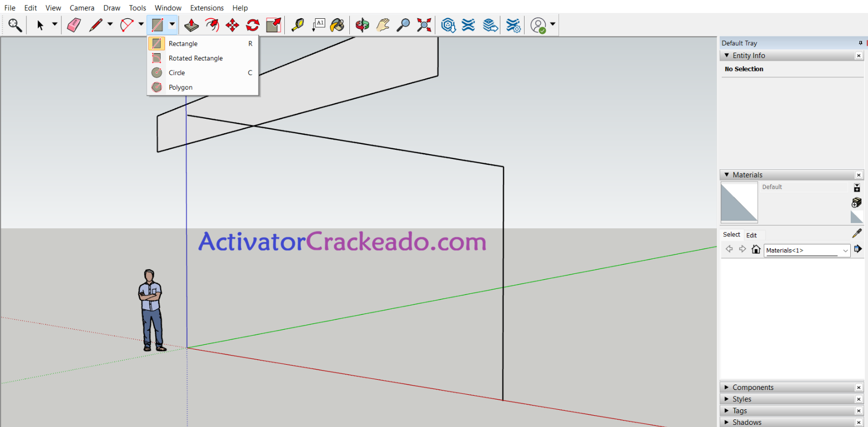Image resolution: width=868 pixels, height=427 pixels.
Task: Activate the Rotate tool
Action: coord(253,25)
